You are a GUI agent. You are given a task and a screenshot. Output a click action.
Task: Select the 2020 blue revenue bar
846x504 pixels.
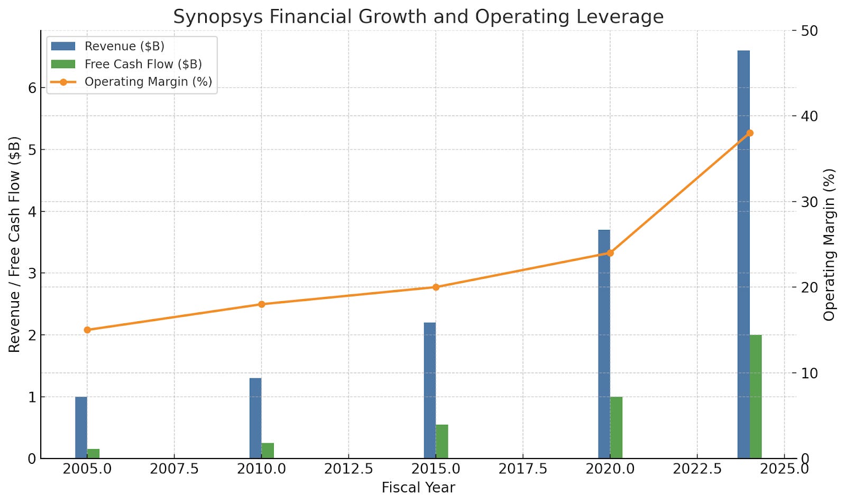tap(604, 344)
